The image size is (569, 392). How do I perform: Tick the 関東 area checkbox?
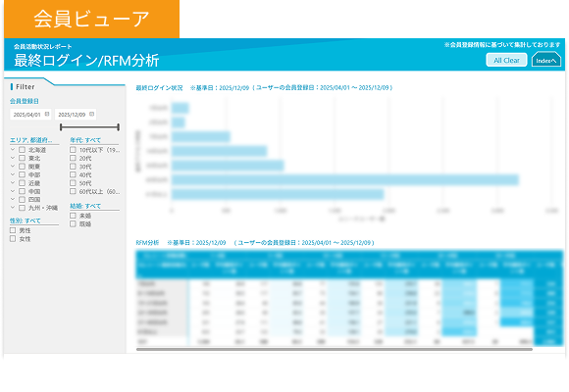tap(22, 166)
